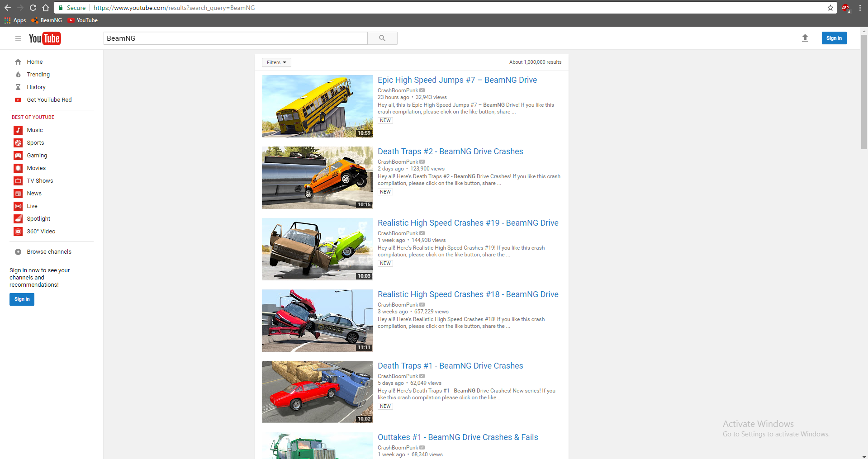Click the Movies icon in sidebar

[18, 168]
